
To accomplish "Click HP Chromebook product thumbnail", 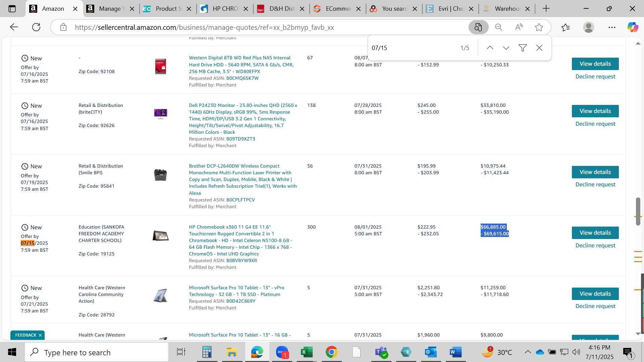I will click(160, 236).
